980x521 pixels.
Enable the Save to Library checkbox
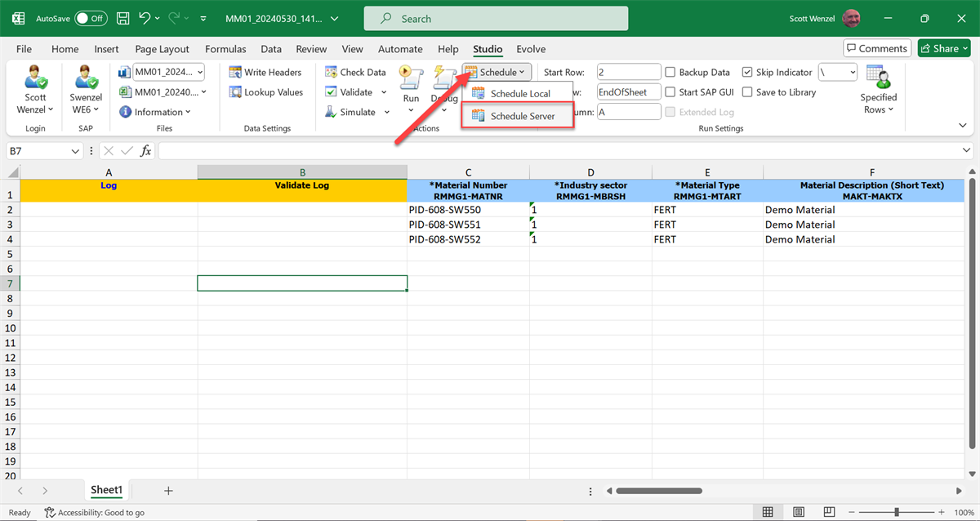click(x=747, y=92)
